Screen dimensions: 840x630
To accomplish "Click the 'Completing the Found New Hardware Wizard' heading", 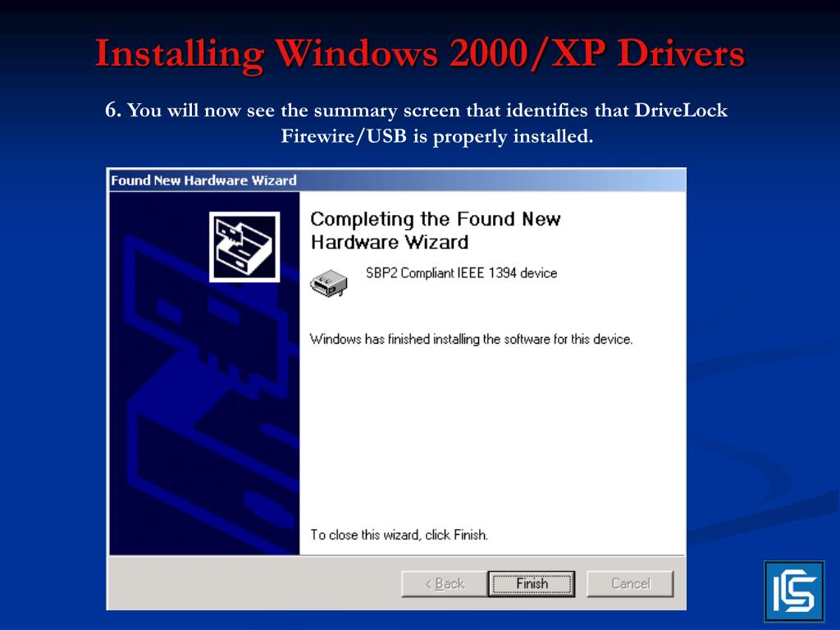I will point(435,231).
